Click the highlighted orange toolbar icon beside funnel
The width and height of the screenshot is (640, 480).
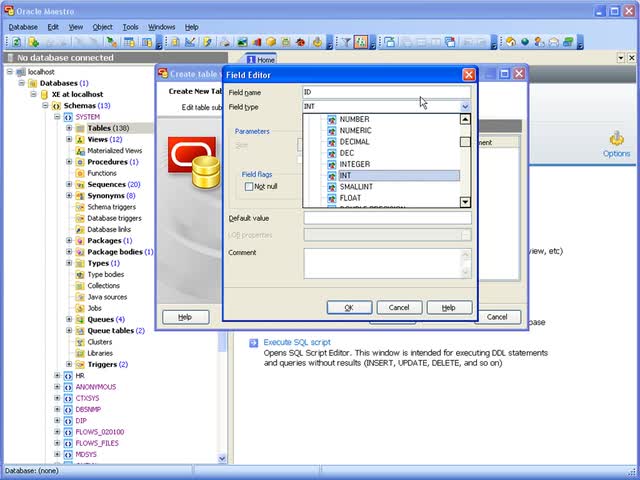[x=361, y=42]
